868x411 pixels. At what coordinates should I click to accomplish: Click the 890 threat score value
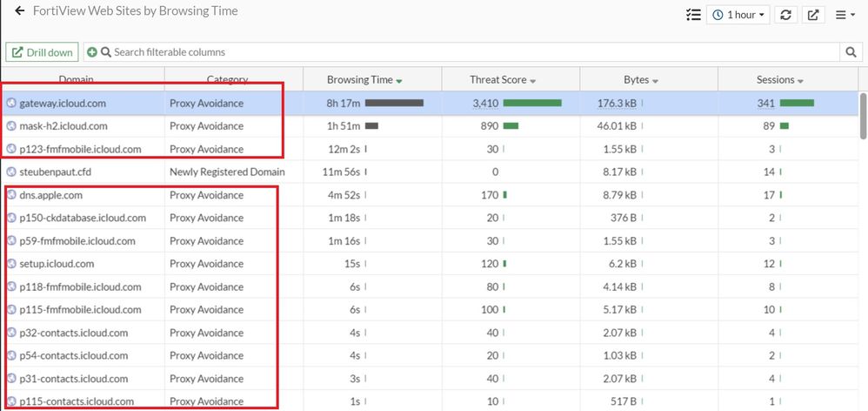(490, 125)
